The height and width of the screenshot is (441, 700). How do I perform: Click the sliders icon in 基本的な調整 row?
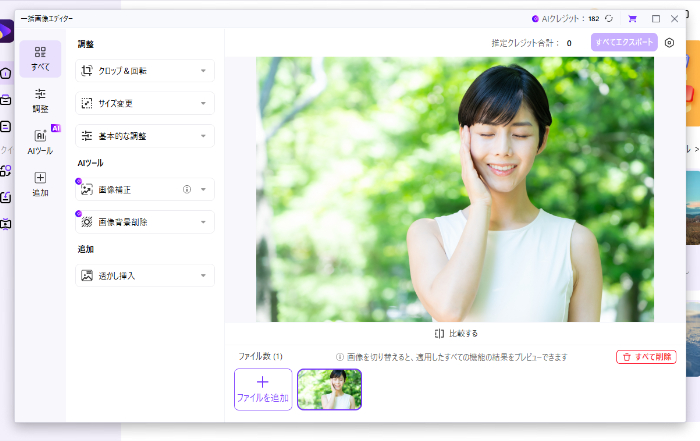[87, 136]
